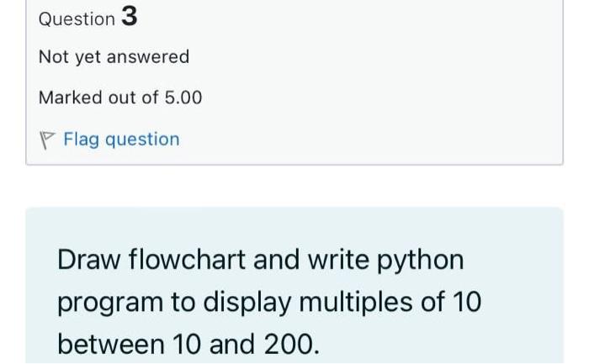Click the 5.00 mark value

coord(183,98)
